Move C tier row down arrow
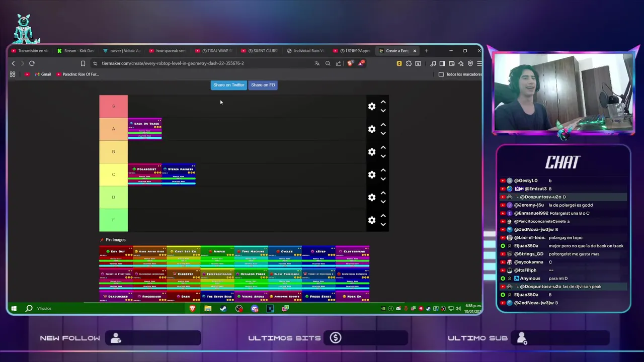 click(383, 179)
